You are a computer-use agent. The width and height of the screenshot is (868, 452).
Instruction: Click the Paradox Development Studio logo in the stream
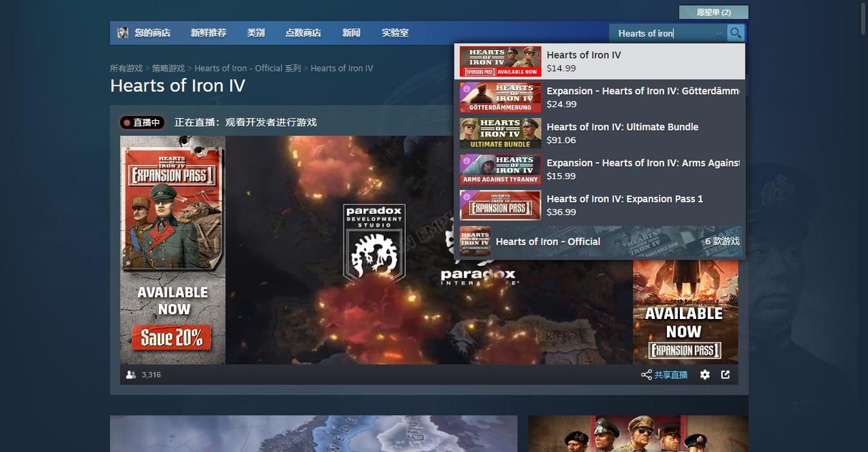point(374,243)
